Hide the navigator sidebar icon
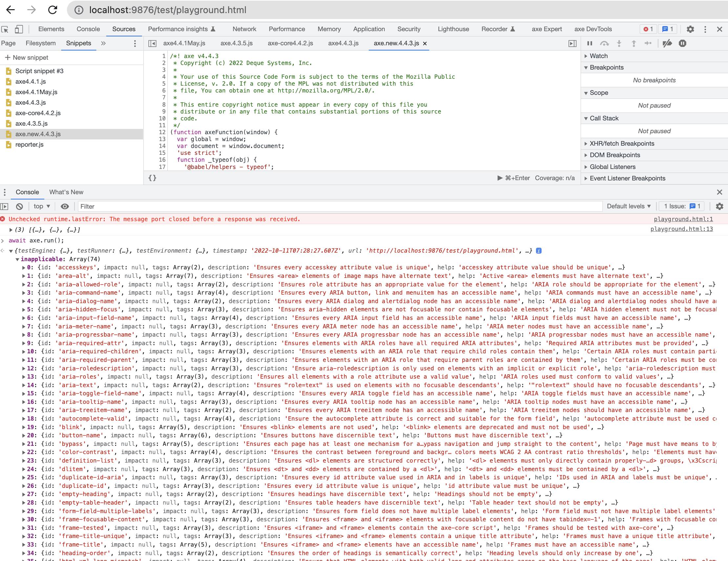The image size is (728, 561). click(152, 43)
